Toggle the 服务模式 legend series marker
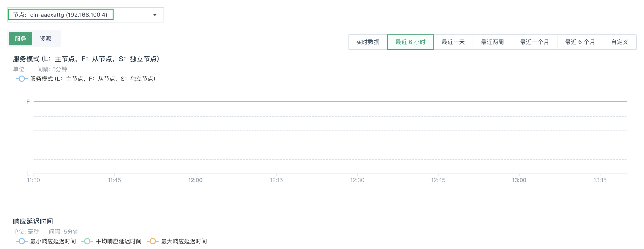 [x=22, y=79]
